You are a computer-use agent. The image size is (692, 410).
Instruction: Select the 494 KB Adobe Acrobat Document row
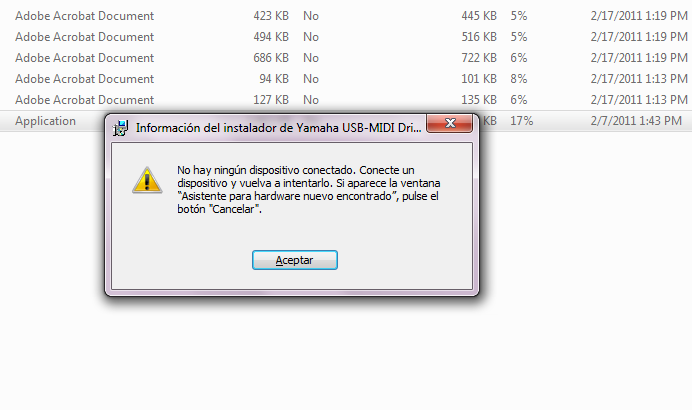346,37
